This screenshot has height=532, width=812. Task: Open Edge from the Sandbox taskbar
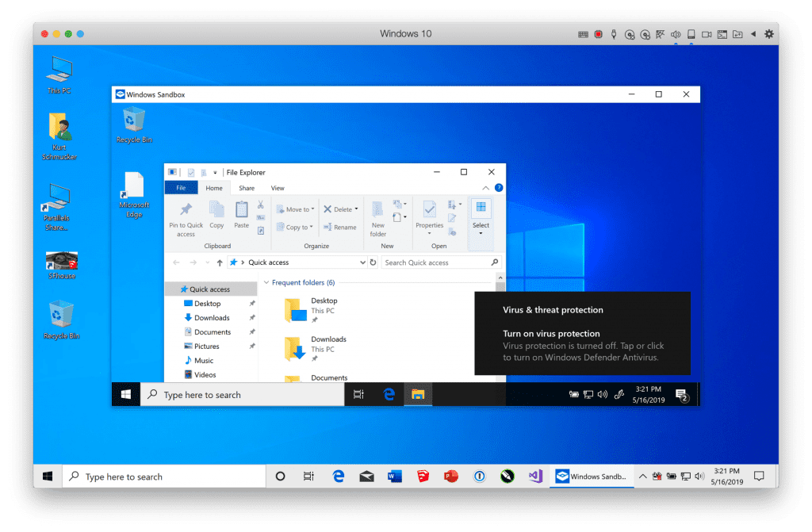(389, 394)
